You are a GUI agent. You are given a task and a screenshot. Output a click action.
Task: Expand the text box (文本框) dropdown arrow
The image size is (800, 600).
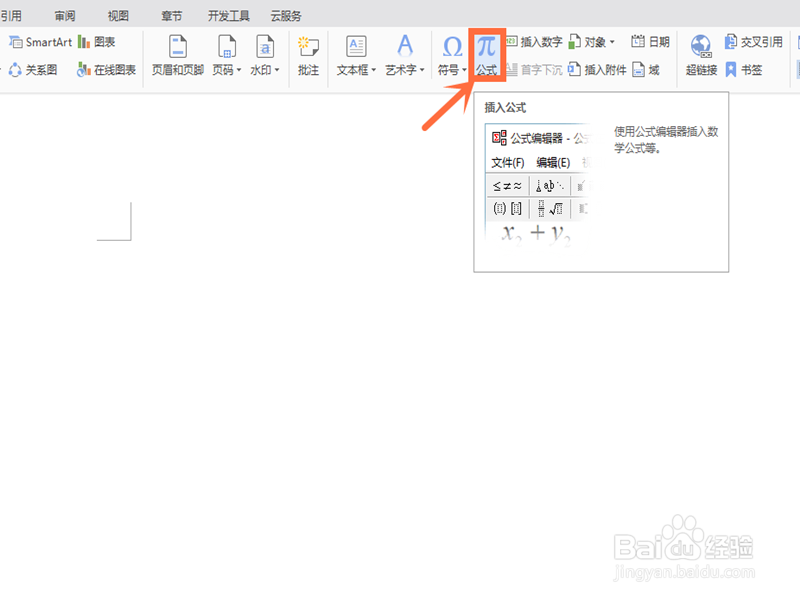pyautogui.click(x=373, y=70)
